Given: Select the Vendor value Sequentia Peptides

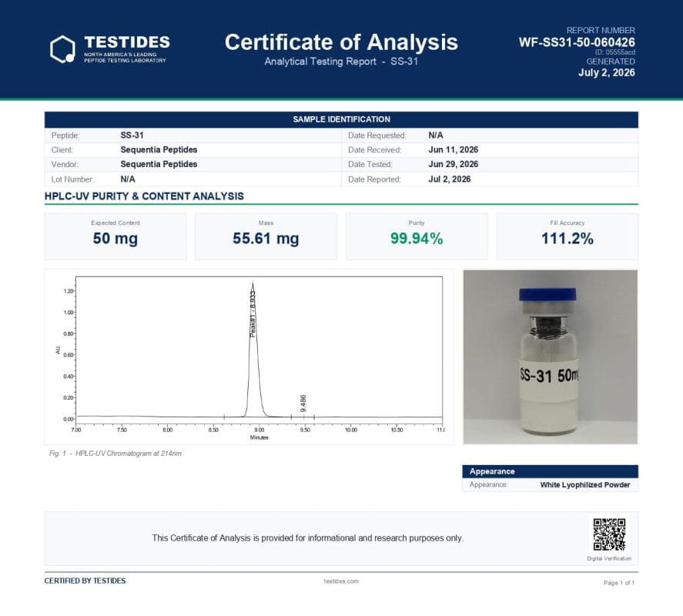Looking at the screenshot, I should tap(159, 164).
